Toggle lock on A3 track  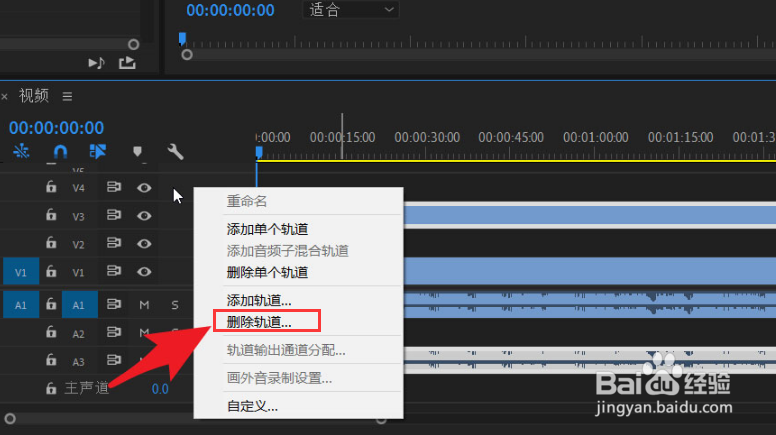click(51, 360)
